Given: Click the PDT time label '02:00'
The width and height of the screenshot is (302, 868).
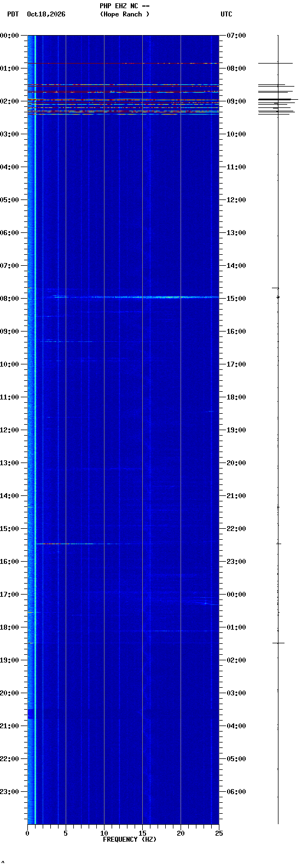Looking at the screenshot, I should tap(10, 101).
